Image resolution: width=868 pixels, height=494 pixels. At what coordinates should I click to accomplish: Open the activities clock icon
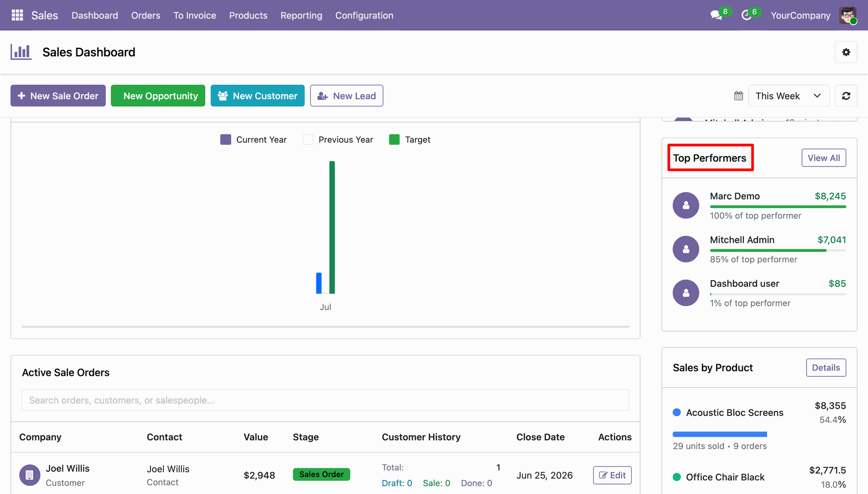click(746, 15)
